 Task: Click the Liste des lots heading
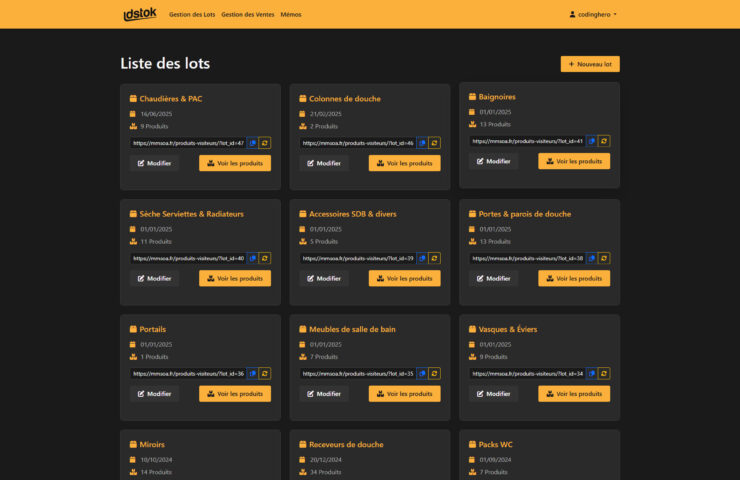[165, 63]
